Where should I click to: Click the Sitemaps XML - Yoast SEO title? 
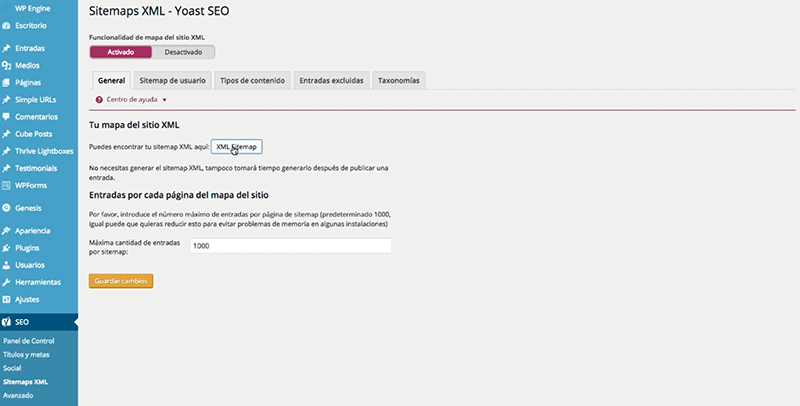click(159, 11)
